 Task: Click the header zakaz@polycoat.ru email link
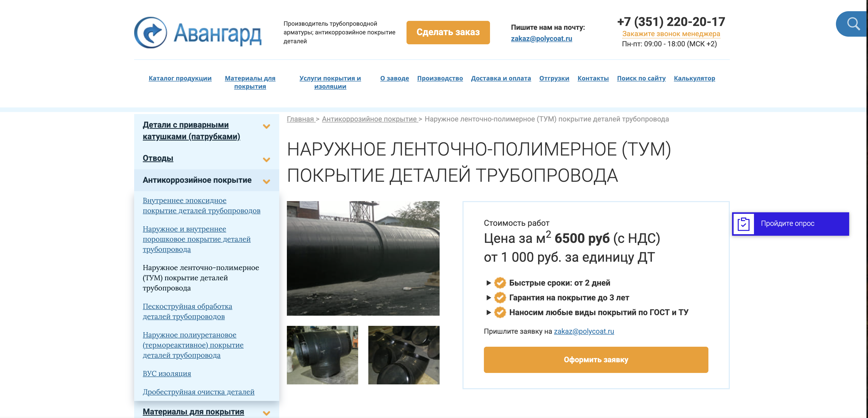click(x=541, y=38)
